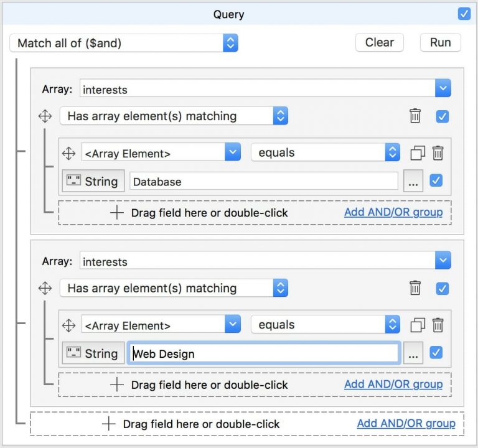
Task: Open the '...' editor for Web Design value
Action: 413,353
